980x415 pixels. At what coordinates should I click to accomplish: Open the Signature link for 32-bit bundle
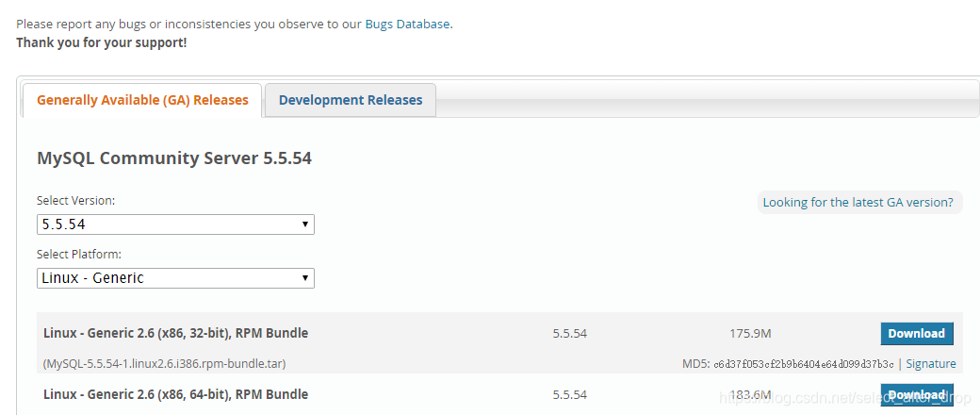pyautogui.click(x=931, y=364)
